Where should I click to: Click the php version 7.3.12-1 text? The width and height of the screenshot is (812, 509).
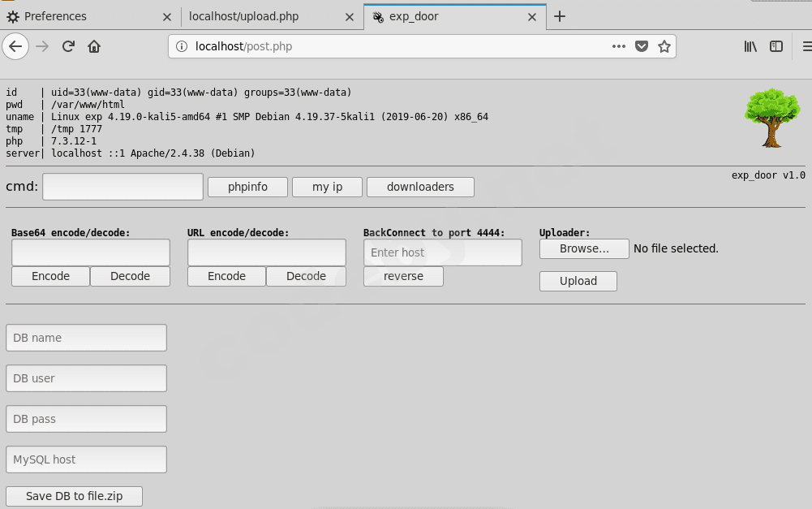74,141
